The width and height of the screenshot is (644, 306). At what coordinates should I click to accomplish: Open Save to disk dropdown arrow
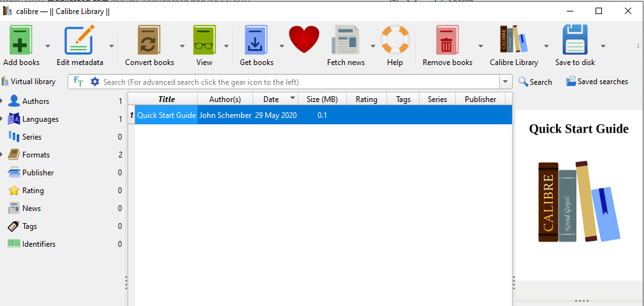click(x=603, y=46)
